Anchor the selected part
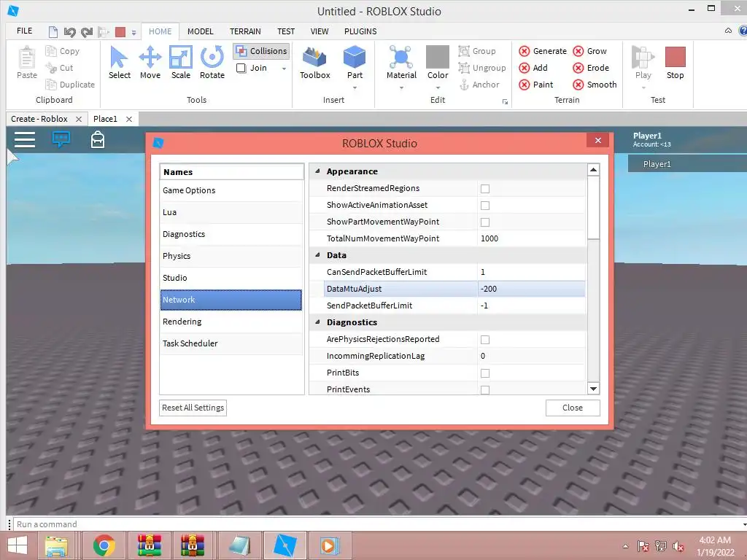The image size is (747, 560). pyautogui.click(x=479, y=85)
